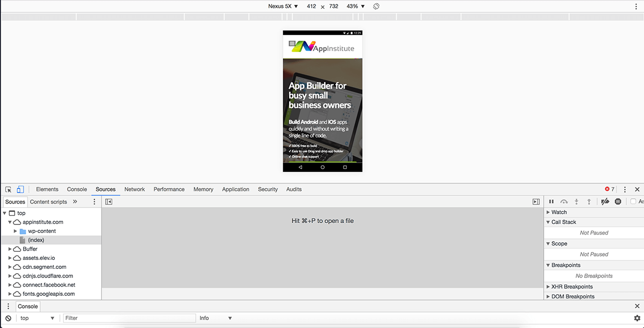
Task: Close the DevTools panel
Action: coord(637,189)
